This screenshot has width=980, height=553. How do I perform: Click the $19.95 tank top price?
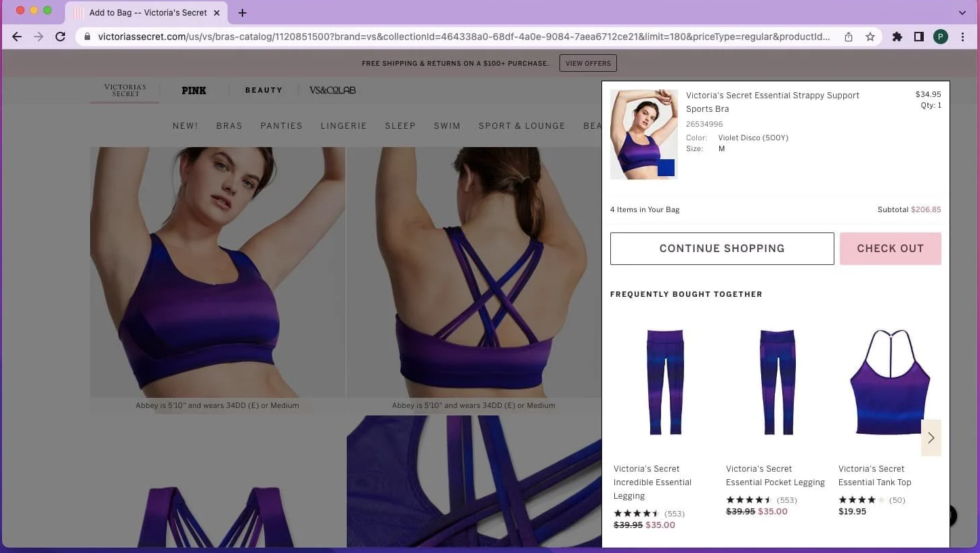point(852,512)
